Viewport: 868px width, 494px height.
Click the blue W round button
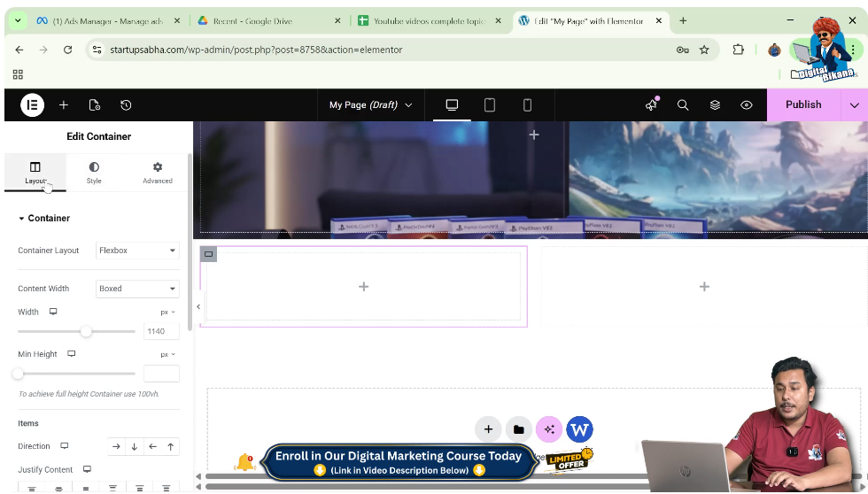click(x=579, y=429)
